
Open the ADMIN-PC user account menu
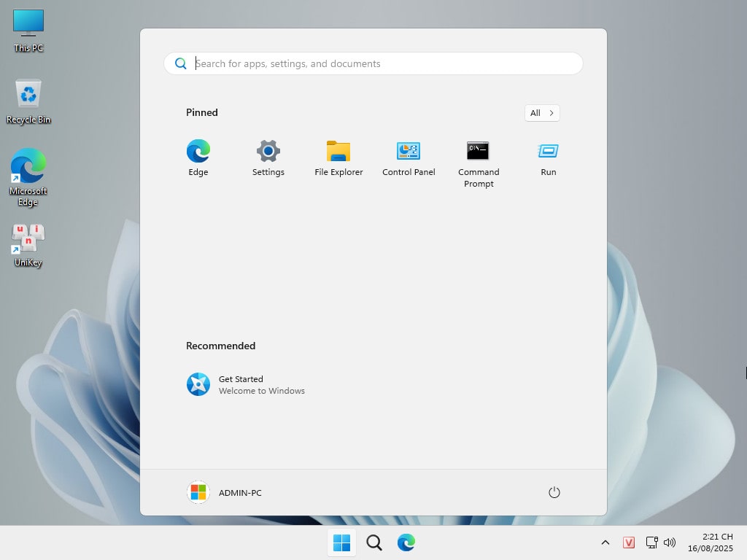[x=224, y=492]
